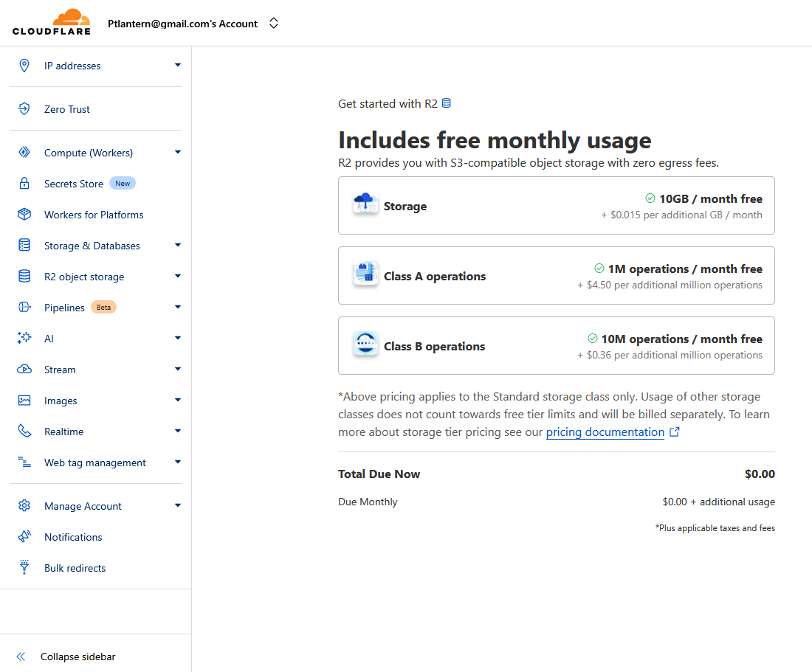Click the Secrets Store lock icon
The width and height of the screenshot is (812, 672).
[x=24, y=184]
